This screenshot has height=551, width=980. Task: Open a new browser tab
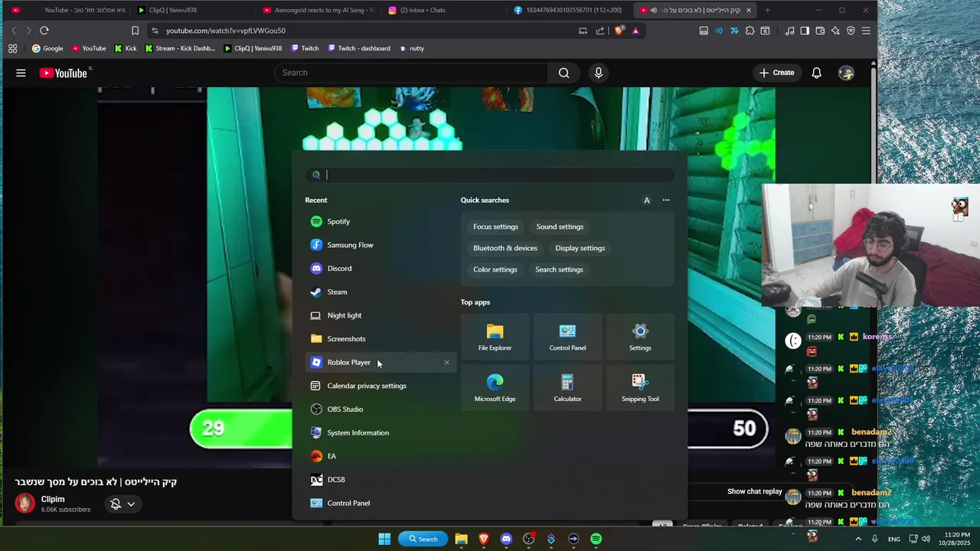[x=769, y=10]
